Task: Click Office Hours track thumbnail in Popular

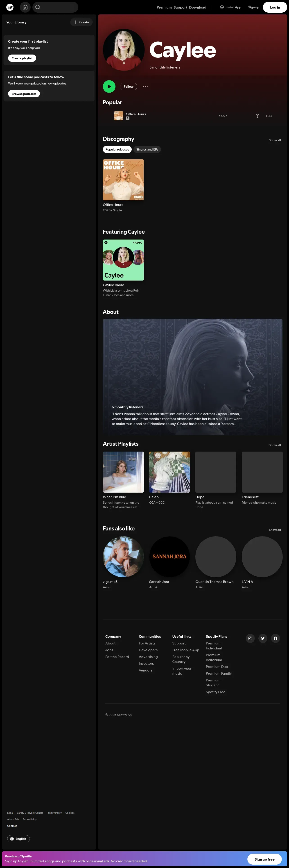Action: point(118,116)
